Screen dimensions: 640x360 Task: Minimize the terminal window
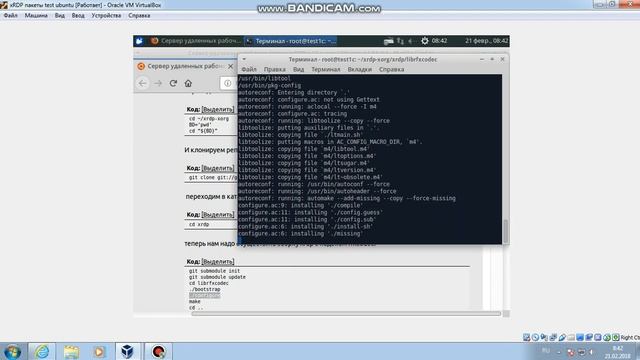click(x=482, y=60)
